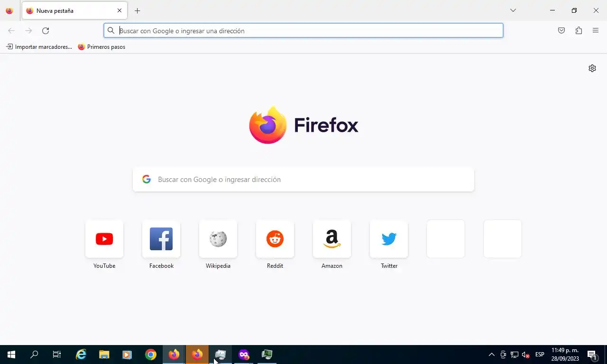Viewport: 607px width, 364px height.
Task: Open the Wikipedia shortcut tile
Action: coord(218,239)
